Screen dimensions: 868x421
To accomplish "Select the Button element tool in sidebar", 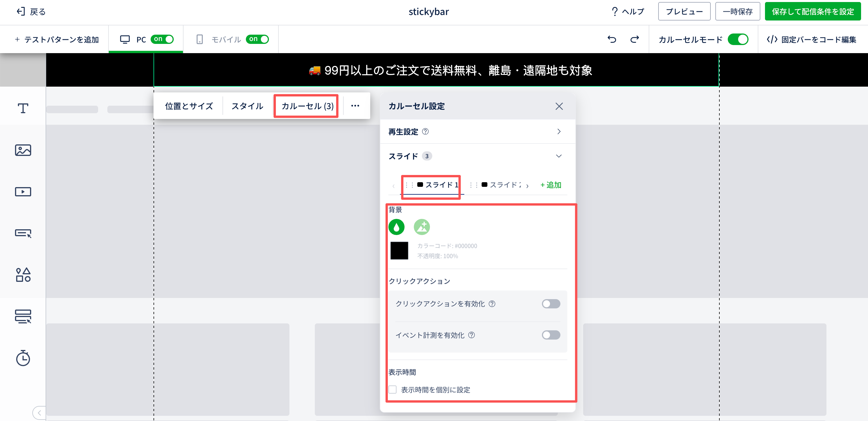I will coord(23,233).
